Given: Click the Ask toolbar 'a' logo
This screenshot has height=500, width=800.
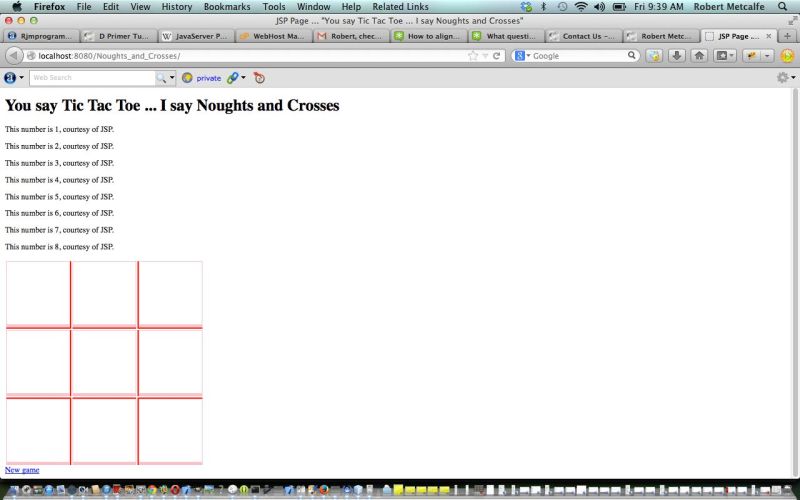Looking at the screenshot, I should (x=10, y=78).
